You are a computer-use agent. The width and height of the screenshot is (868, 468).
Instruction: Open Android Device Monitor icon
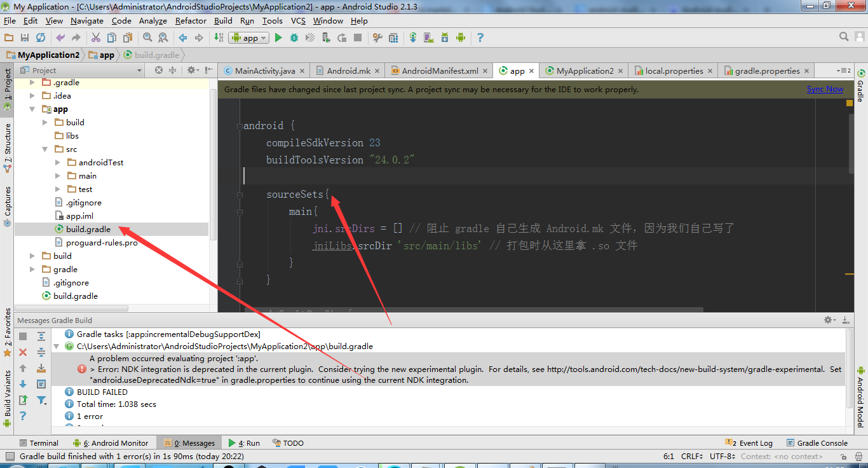[x=461, y=38]
